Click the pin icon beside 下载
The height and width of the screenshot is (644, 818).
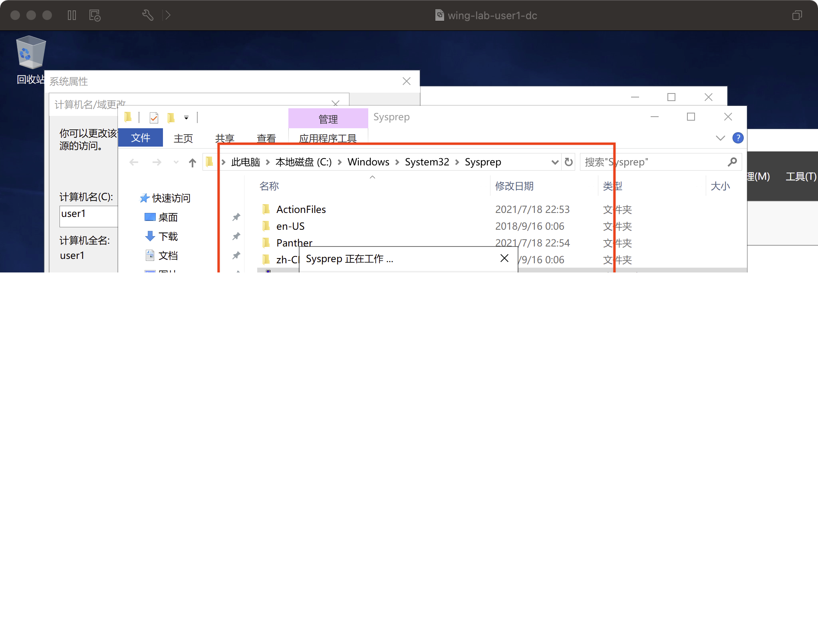coord(236,236)
